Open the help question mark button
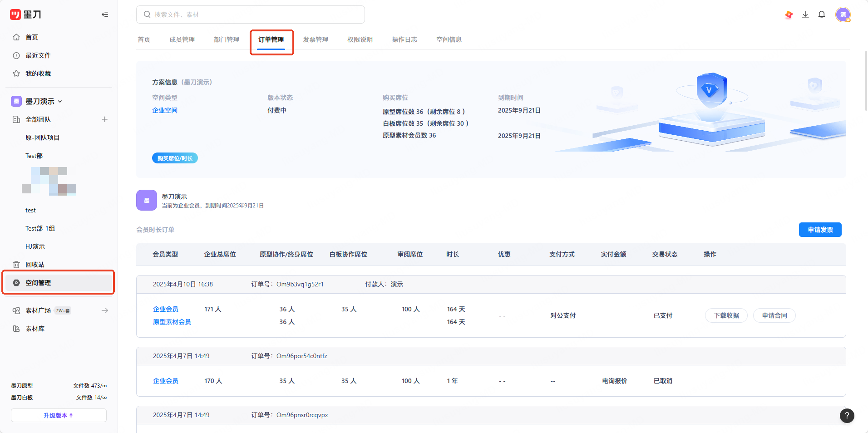Image resolution: width=868 pixels, height=433 pixels. [847, 415]
